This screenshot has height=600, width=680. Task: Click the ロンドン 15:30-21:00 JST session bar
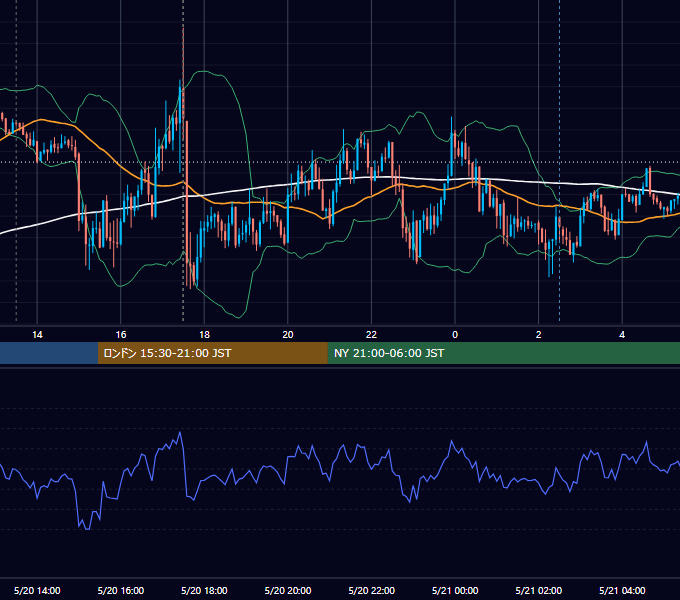tap(212, 353)
